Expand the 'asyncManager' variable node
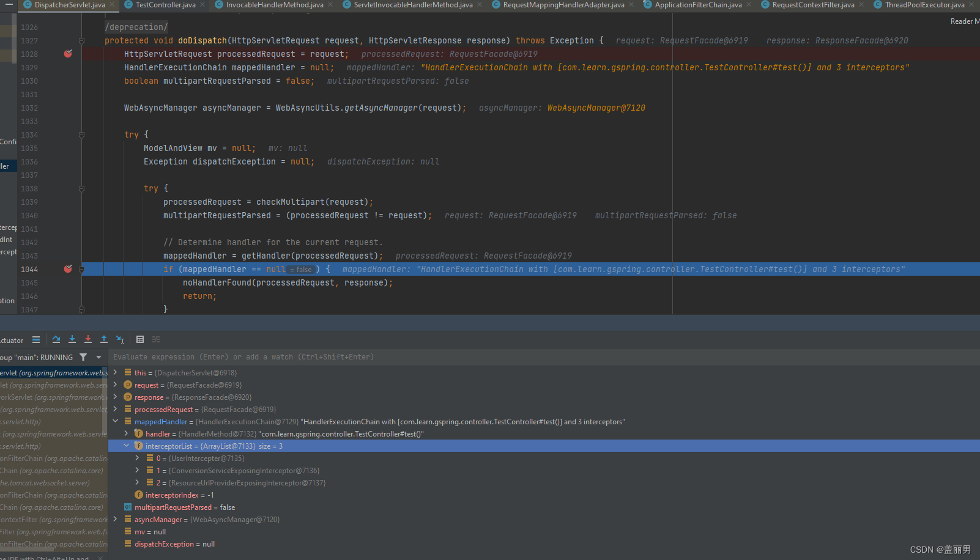Screen dimensions: 980x560 pos(115,519)
